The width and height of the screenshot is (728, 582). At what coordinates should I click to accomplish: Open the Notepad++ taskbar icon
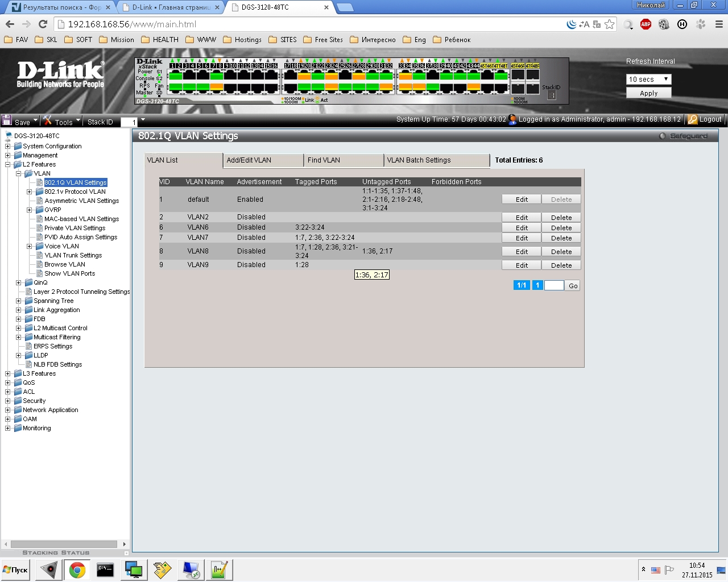[219, 569]
